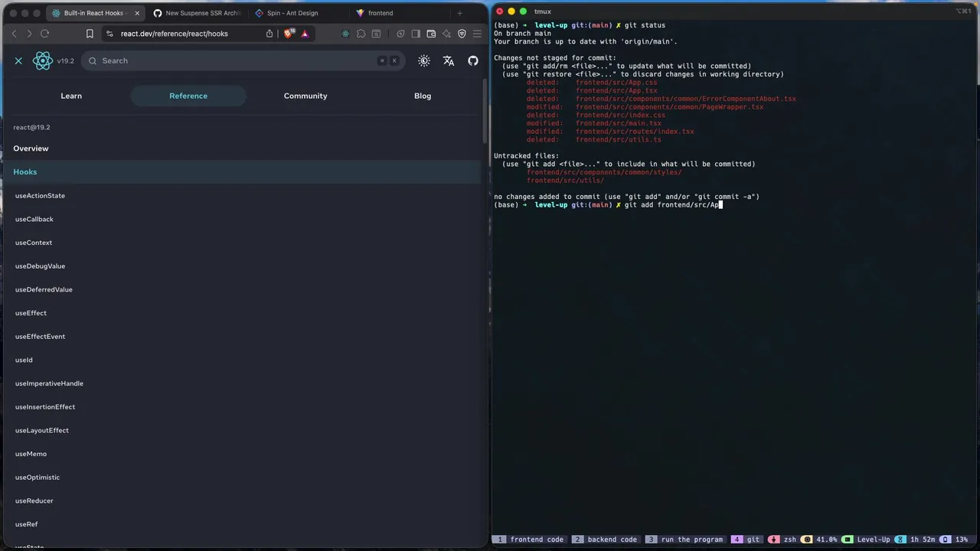Open the useActionState reference link

[40, 196]
